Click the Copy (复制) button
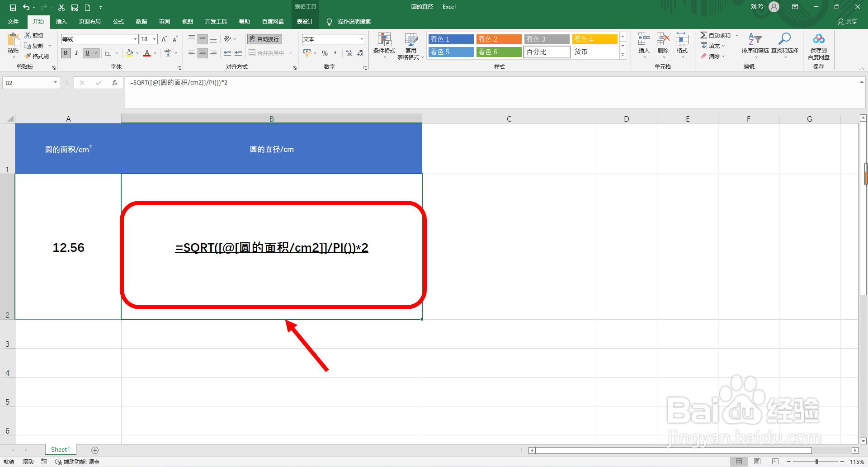The image size is (868, 467). [x=34, y=46]
